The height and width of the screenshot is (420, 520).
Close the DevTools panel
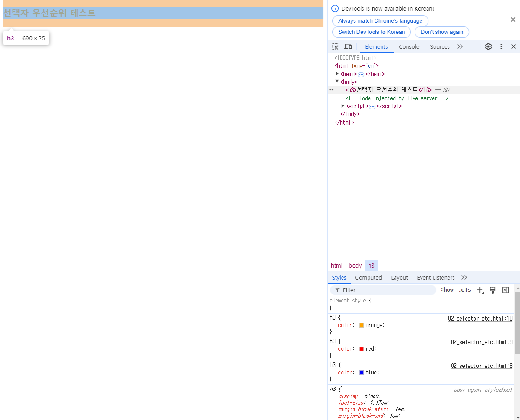(x=513, y=47)
